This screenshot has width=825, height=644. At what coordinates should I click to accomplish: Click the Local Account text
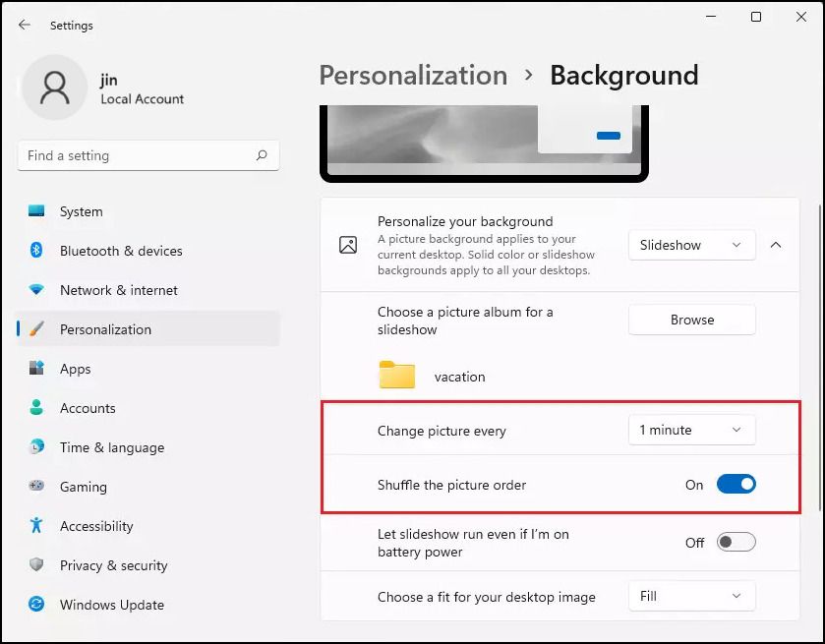tap(142, 99)
